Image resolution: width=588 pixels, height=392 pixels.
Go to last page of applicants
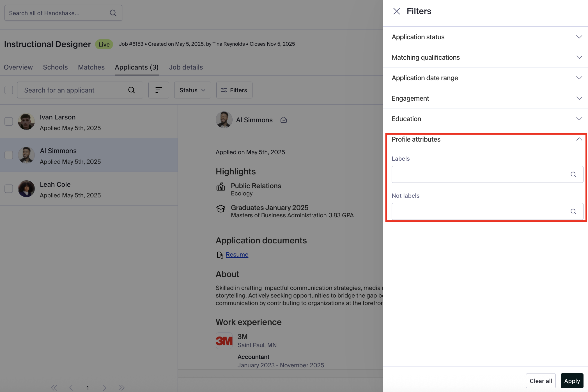[121, 388]
